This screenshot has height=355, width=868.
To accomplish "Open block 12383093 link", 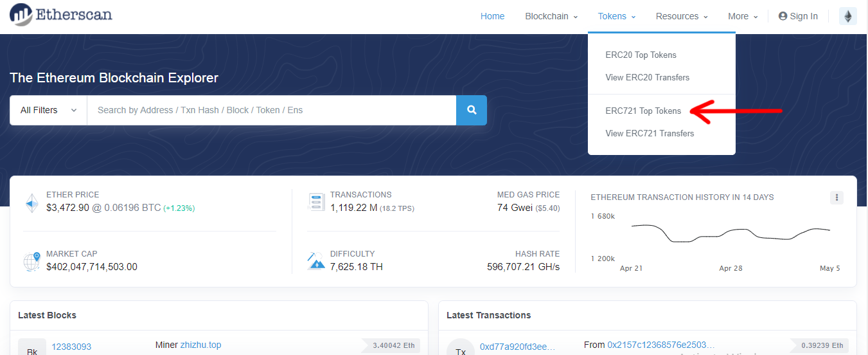I will point(71,347).
